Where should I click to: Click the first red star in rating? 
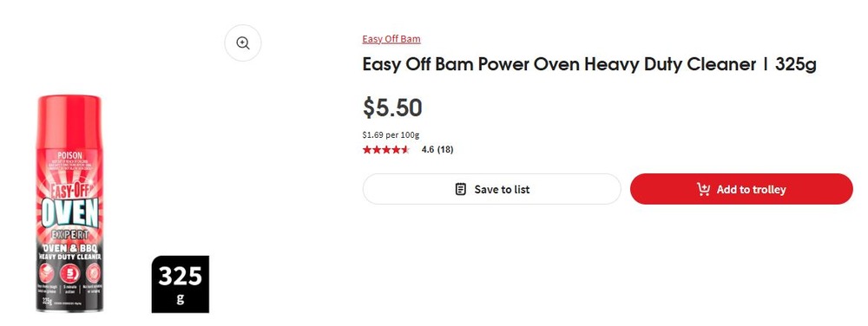click(x=367, y=150)
